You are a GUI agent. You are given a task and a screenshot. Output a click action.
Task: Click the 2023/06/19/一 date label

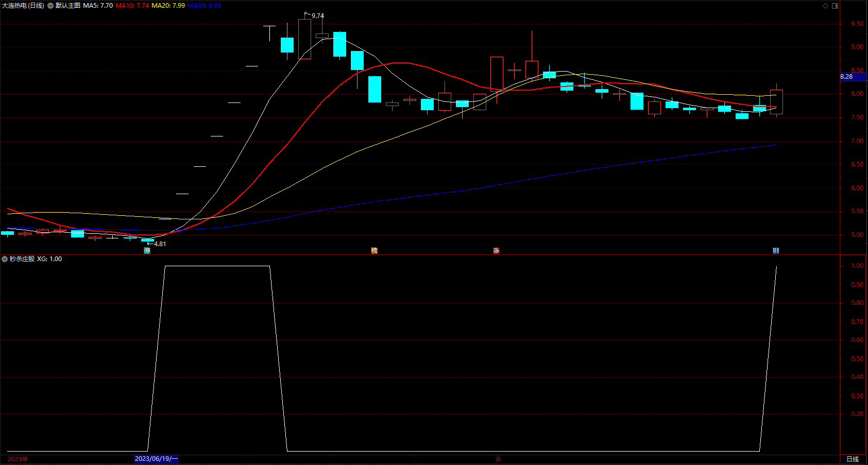pyautogui.click(x=156, y=459)
